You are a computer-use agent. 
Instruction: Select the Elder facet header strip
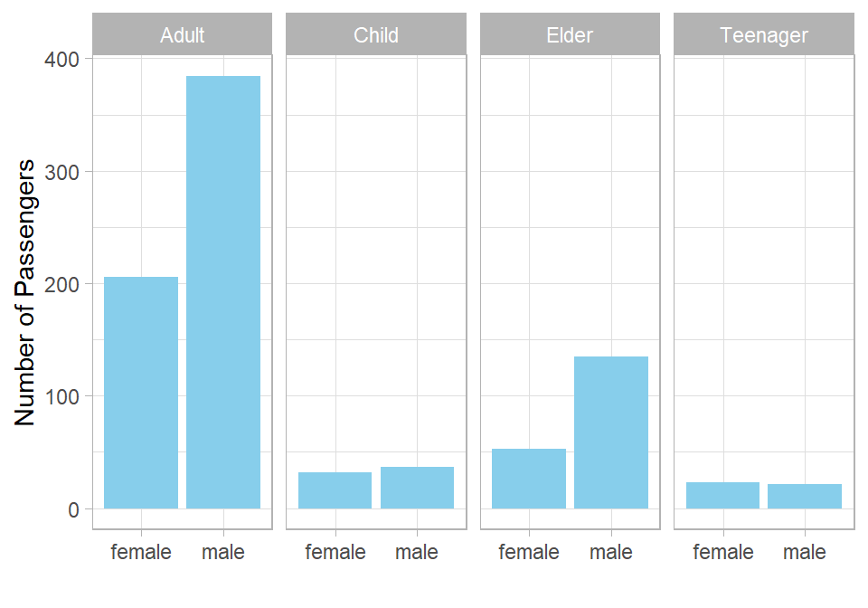point(570,35)
